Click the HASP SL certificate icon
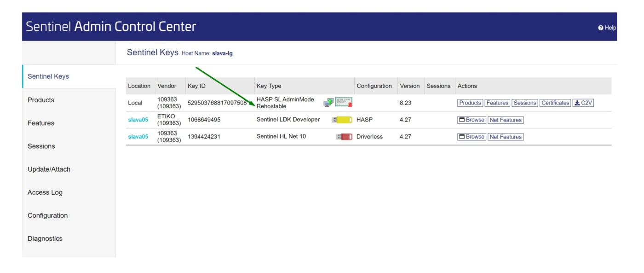Viewport: 644px width, 273px height. click(x=344, y=102)
